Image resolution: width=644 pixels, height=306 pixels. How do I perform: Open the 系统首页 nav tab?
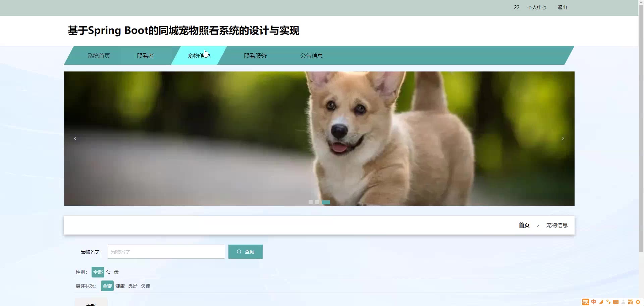[x=99, y=56]
